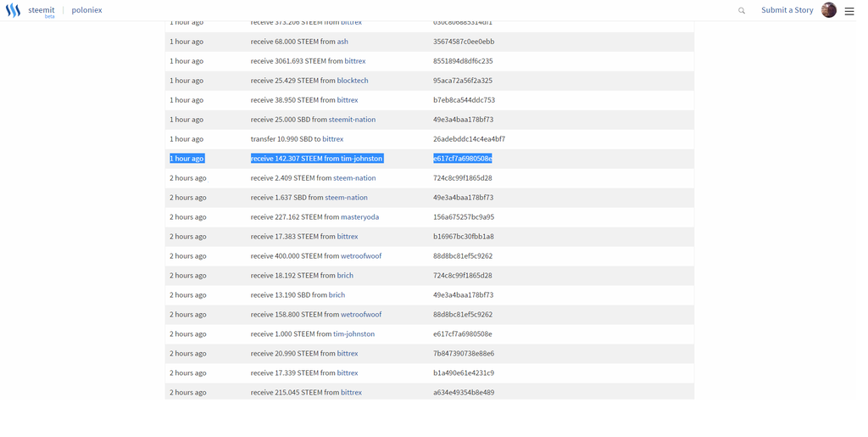This screenshot has width=868, height=437.
Task: Open bittrex link in 20.990 STEEM row
Action: point(348,353)
